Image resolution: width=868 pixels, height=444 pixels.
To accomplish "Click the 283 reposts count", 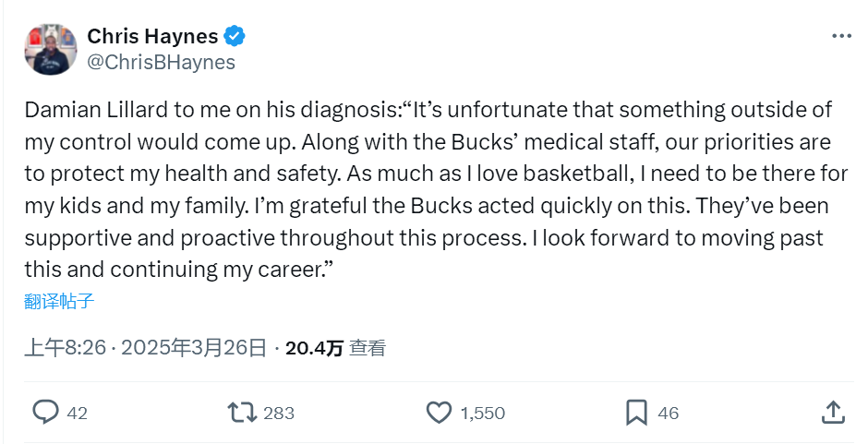I will pos(279,413).
